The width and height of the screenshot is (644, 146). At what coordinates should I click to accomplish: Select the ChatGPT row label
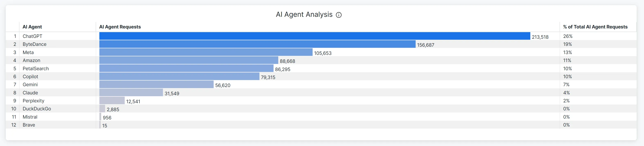click(x=33, y=36)
